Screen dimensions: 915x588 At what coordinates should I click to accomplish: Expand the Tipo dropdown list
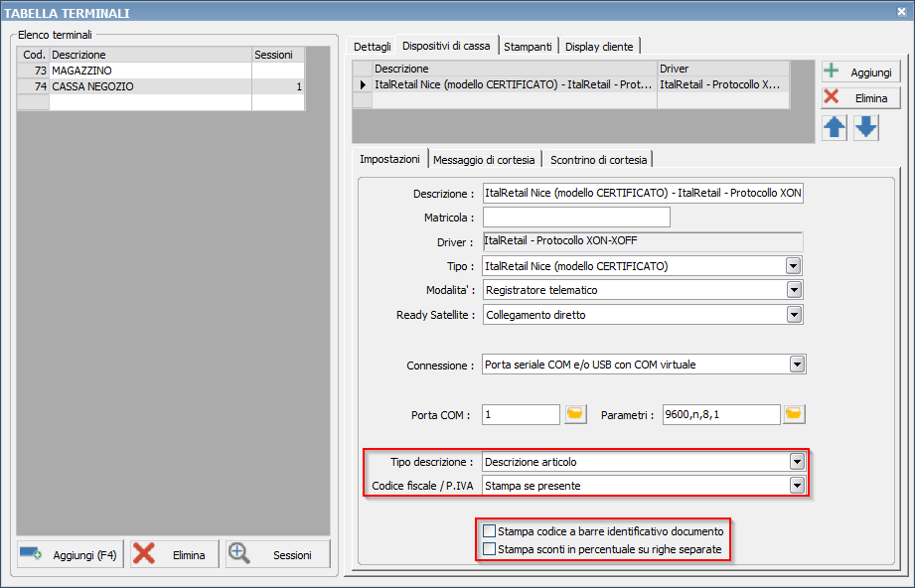(793, 266)
